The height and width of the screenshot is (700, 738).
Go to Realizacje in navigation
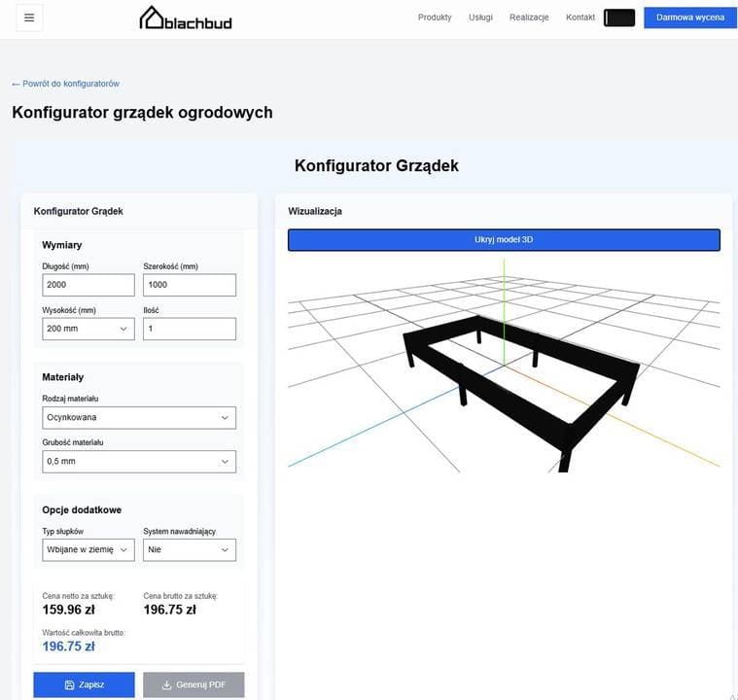coord(529,17)
